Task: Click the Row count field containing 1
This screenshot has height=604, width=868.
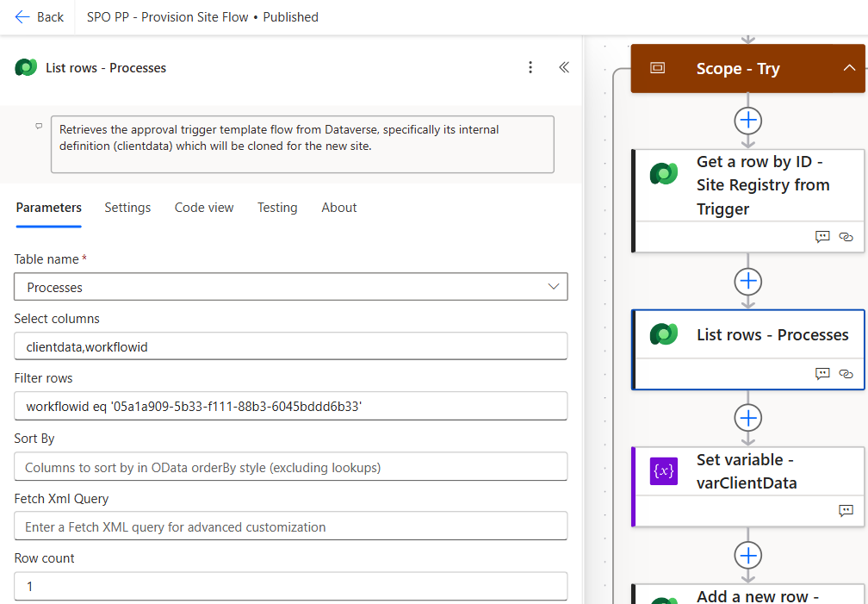Action: tap(290, 586)
